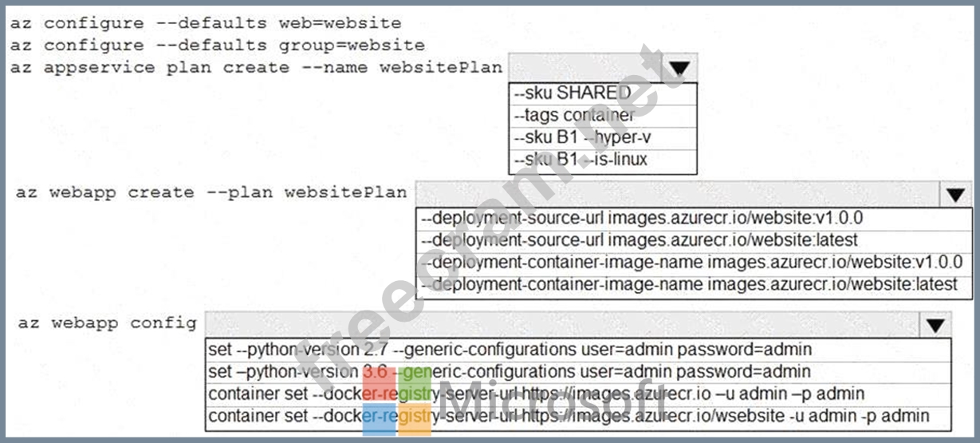Click the 'az configure --defaults group=website' line
Viewport: 980px width, 443px height.
(217, 45)
